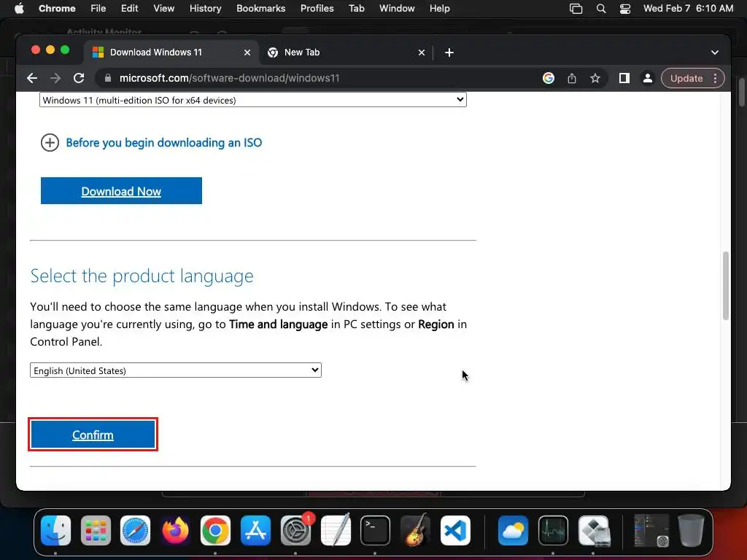747x560 pixels.
Task: Open System Settings from the Dock
Action: coord(295,531)
